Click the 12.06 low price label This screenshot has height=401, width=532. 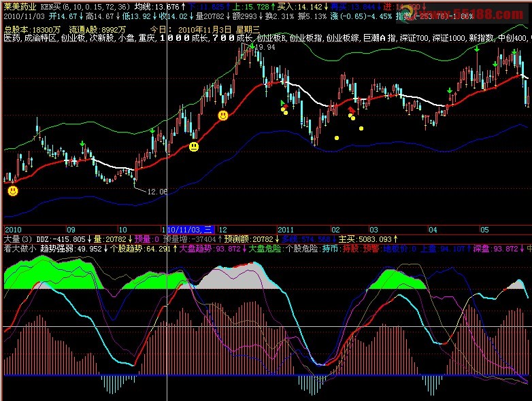point(157,192)
